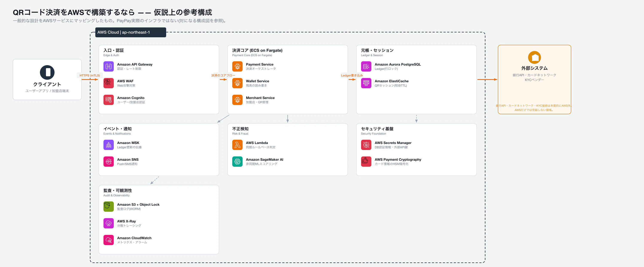Image resolution: width=644 pixels, height=267 pixels.
Task: Select the Amazon SNS name text
Action: click(128, 159)
